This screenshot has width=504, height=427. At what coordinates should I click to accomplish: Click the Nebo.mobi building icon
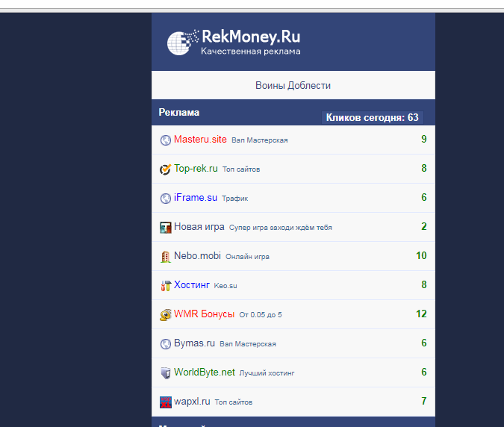point(166,257)
